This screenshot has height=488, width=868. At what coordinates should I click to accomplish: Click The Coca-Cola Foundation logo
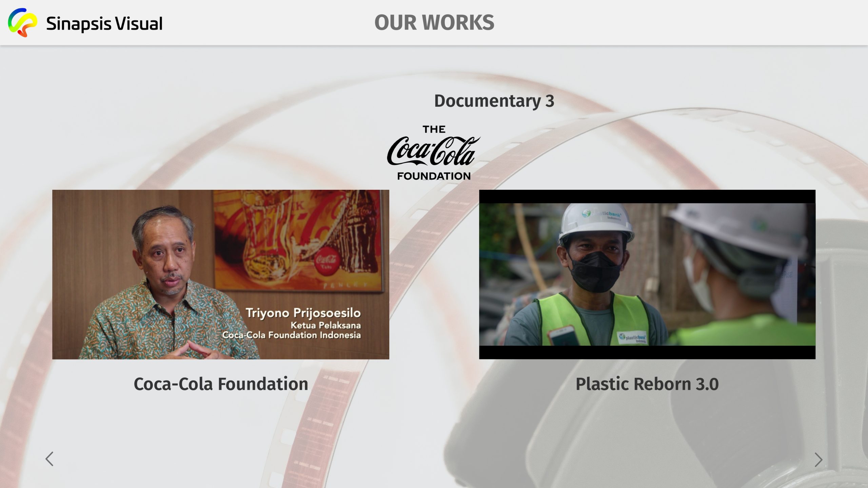click(434, 153)
